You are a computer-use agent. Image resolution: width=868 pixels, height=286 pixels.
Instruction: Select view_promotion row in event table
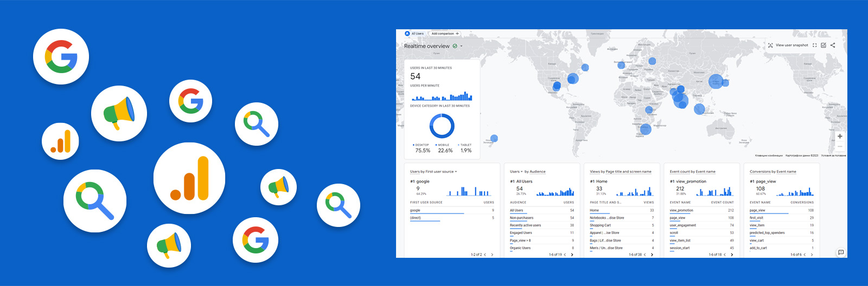701,211
